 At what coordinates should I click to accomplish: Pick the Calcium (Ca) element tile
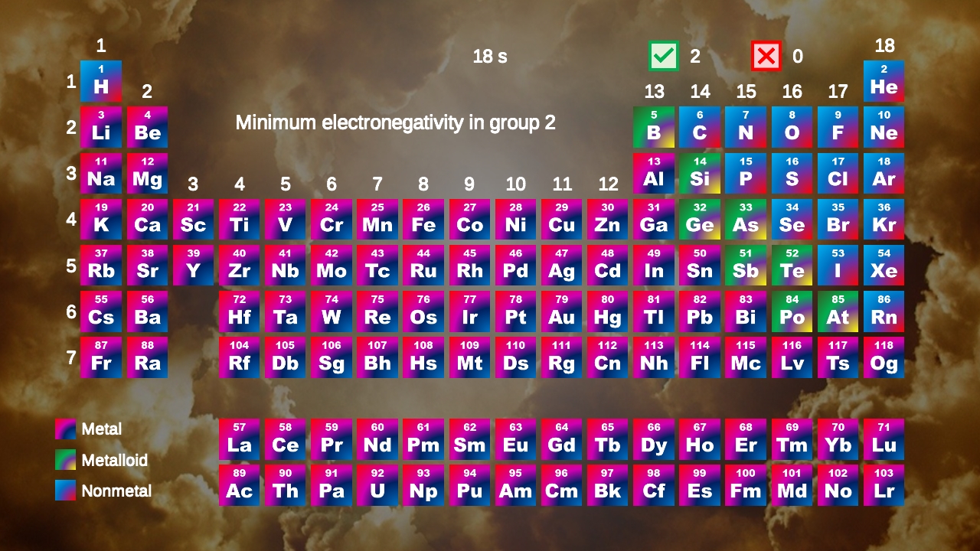(147, 220)
